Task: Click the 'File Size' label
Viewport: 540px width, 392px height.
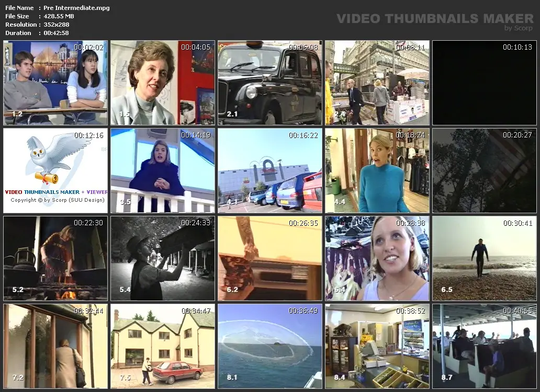Action: pos(17,16)
